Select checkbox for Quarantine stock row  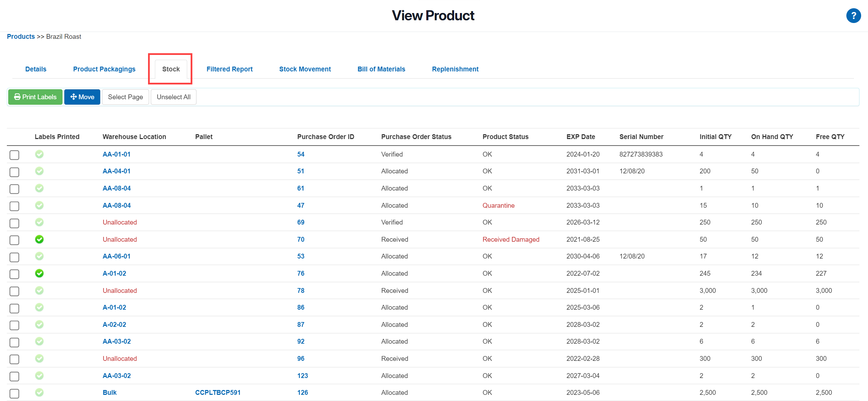[x=14, y=206]
